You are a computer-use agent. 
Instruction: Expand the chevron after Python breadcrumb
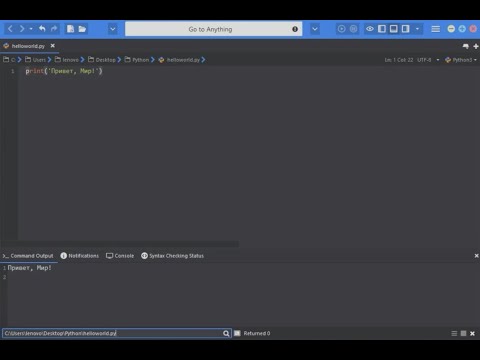click(x=153, y=60)
